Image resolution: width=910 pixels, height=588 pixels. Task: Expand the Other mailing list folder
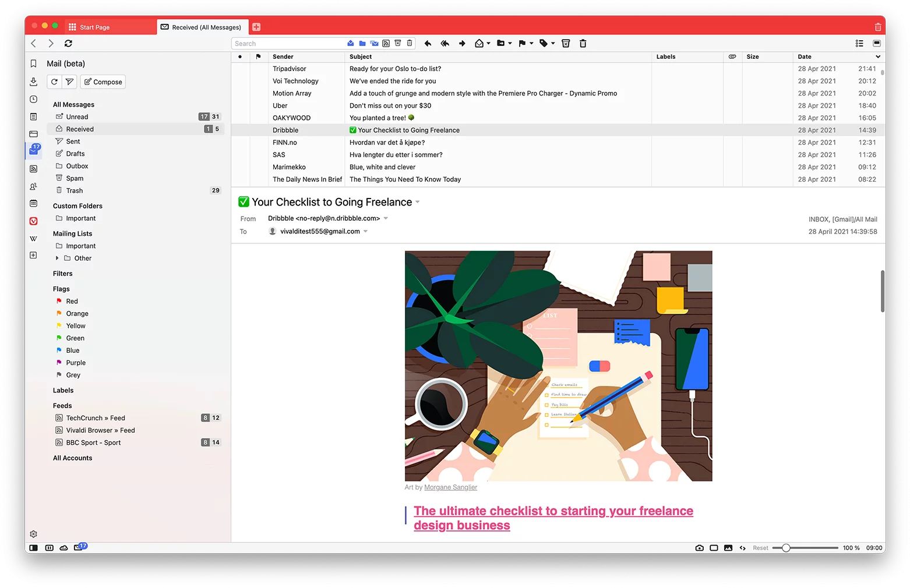coord(57,258)
